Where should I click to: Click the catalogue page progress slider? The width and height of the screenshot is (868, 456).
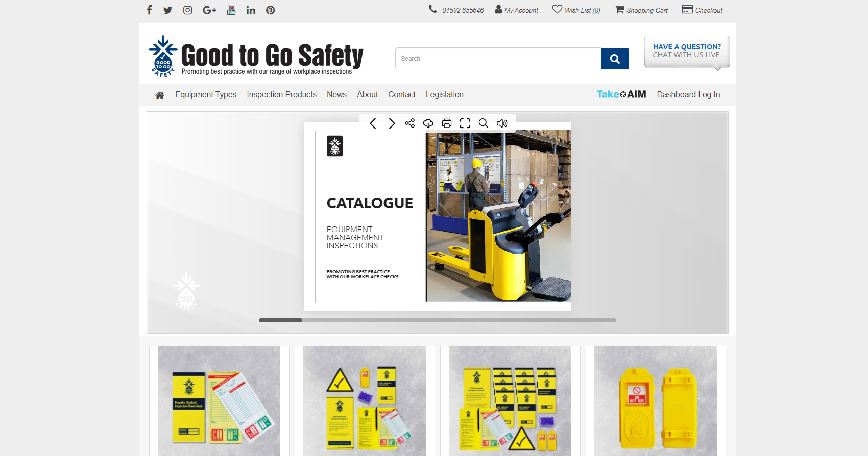pyautogui.click(x=437, y=320)
